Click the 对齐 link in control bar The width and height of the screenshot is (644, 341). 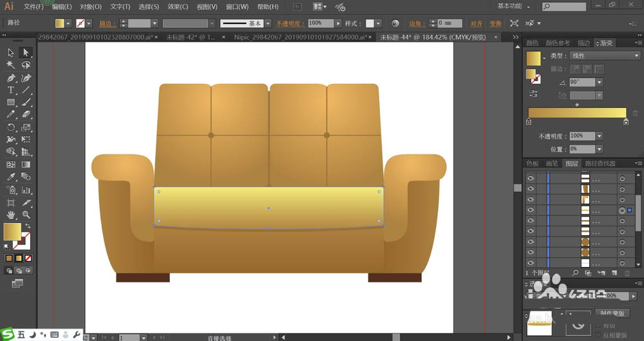[x=476, y=23]
